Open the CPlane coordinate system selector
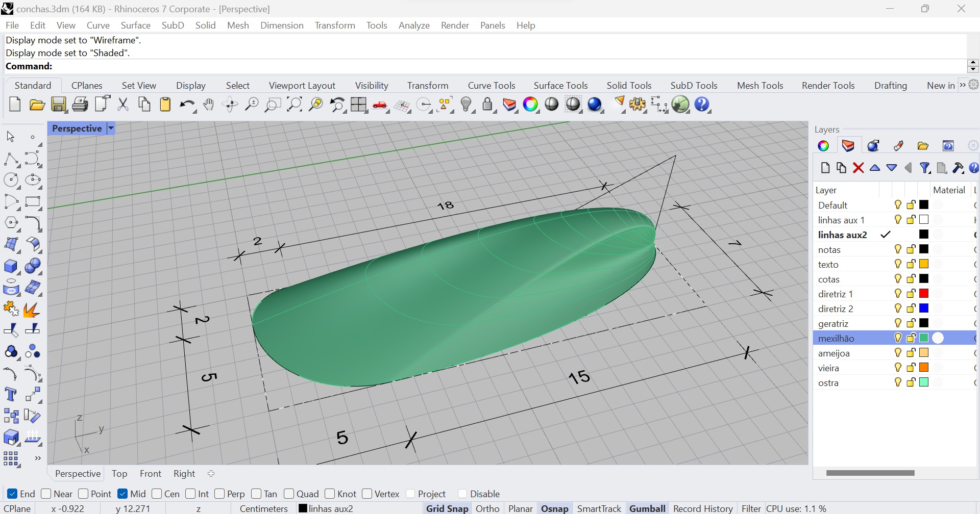 (18, 508)
